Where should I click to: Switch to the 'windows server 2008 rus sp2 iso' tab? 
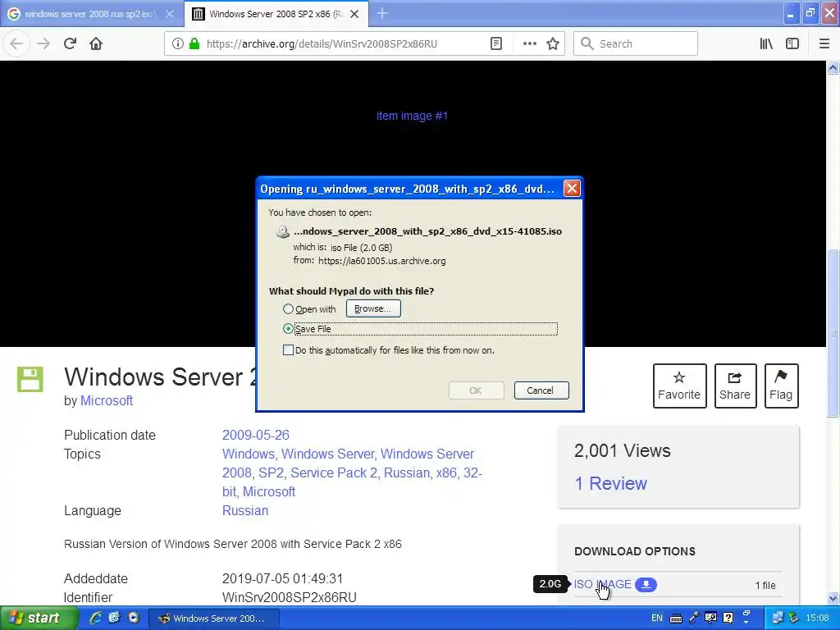coord(92,14)
